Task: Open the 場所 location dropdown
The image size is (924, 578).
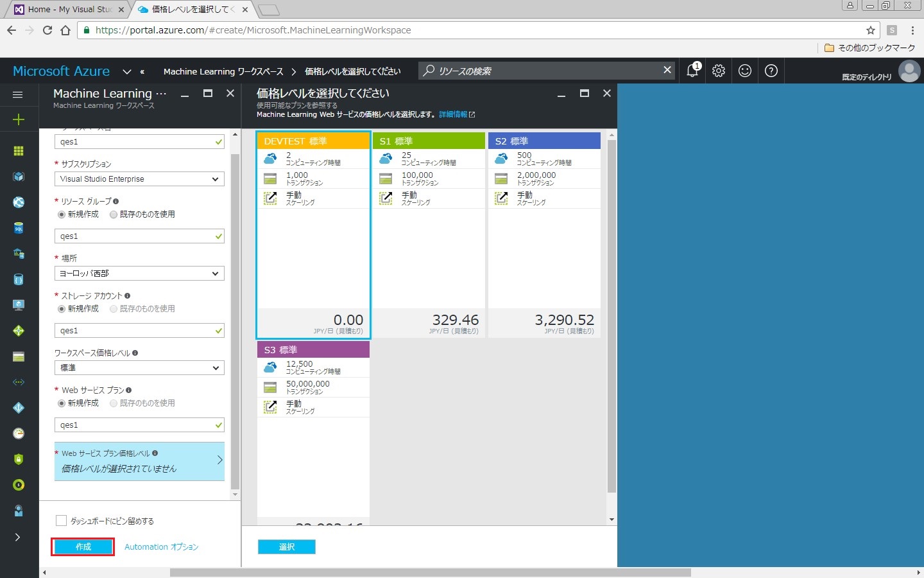Action: coord(139,274)
